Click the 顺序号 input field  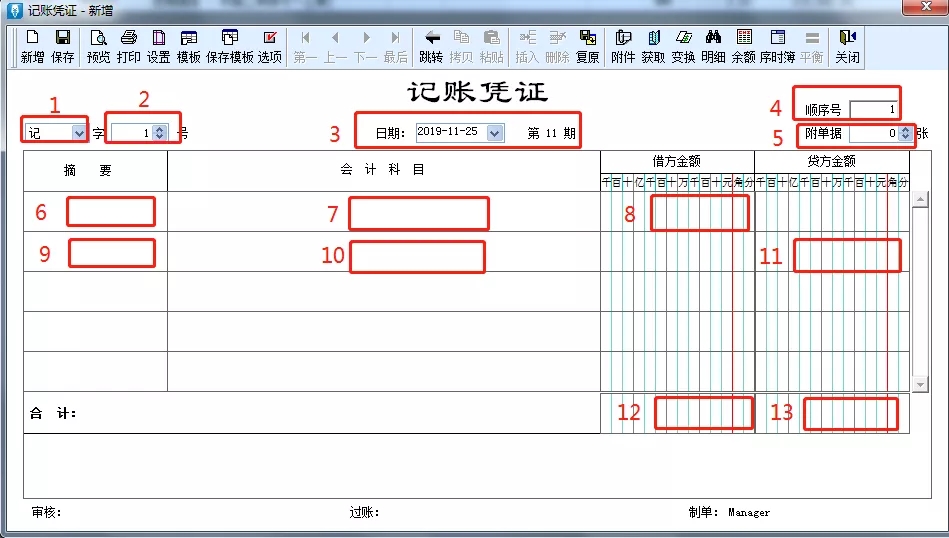[x=873, y=110]
